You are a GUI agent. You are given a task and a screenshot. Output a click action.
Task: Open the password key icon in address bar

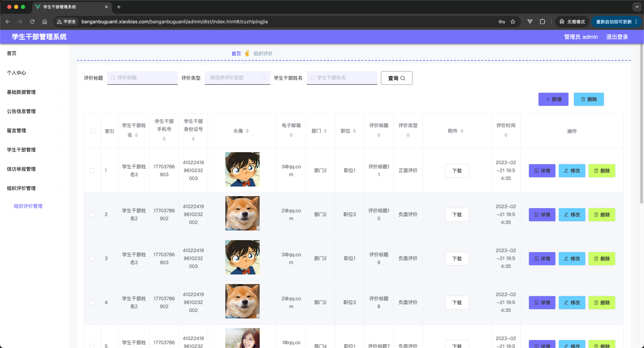tap(502, 22)
